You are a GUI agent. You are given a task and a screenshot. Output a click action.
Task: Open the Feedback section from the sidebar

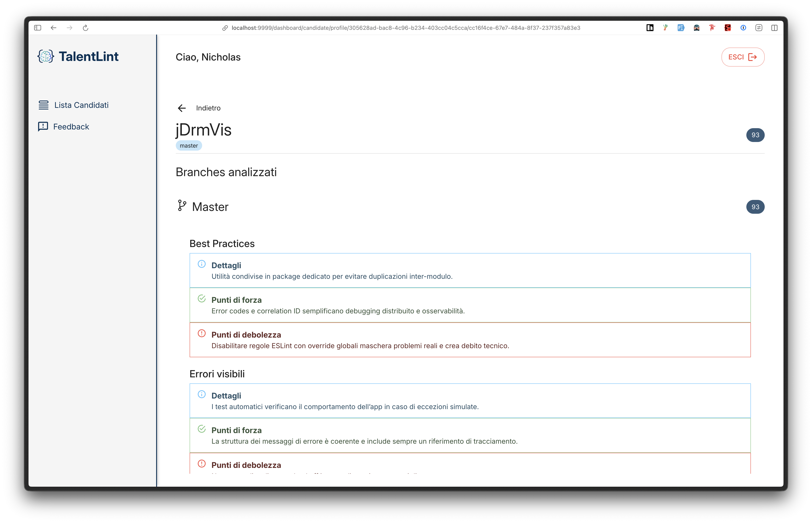coord(71,126)
